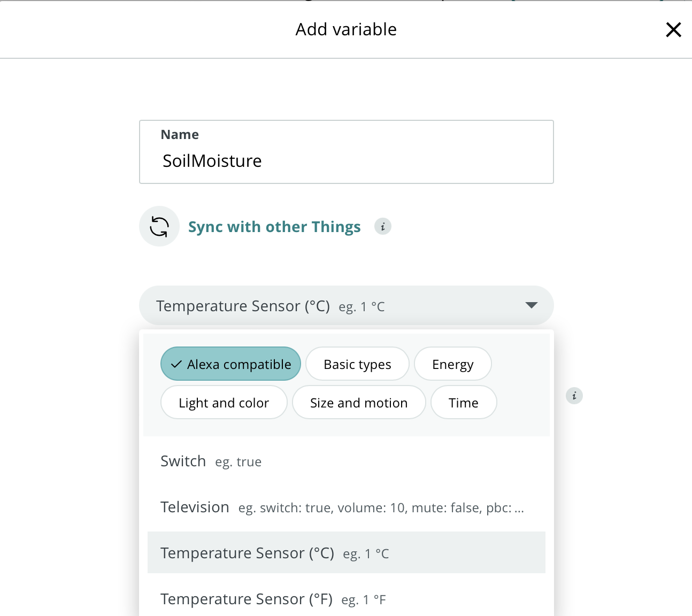Toggle the Size and motion filter

coord(358,403)
